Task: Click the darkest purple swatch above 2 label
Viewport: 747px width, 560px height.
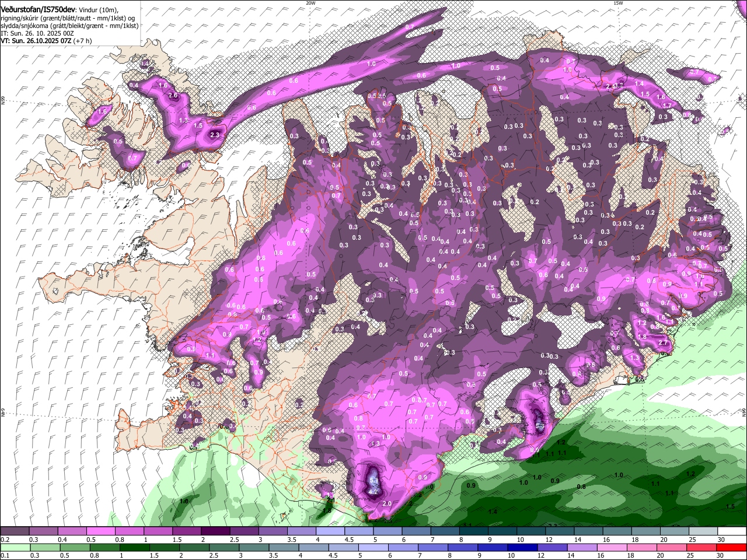Action: [215, 531]
